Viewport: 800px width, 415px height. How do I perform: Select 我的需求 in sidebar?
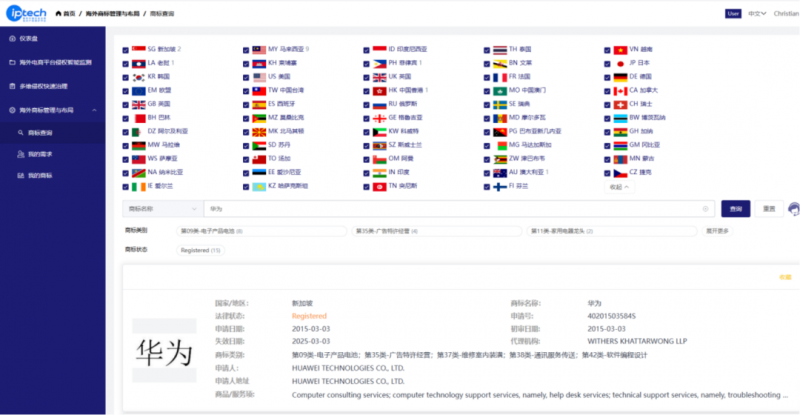[40, 155]
